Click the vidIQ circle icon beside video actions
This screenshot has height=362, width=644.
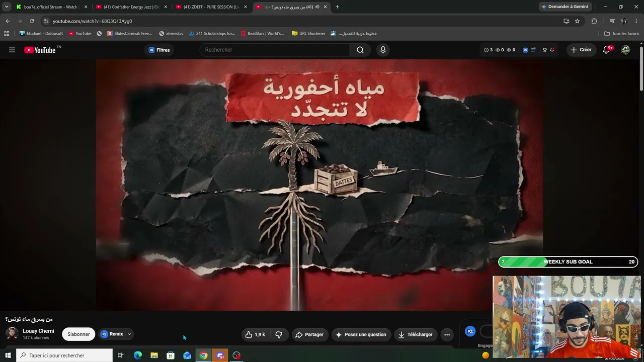pyautogui.click(x=470, y=331)
